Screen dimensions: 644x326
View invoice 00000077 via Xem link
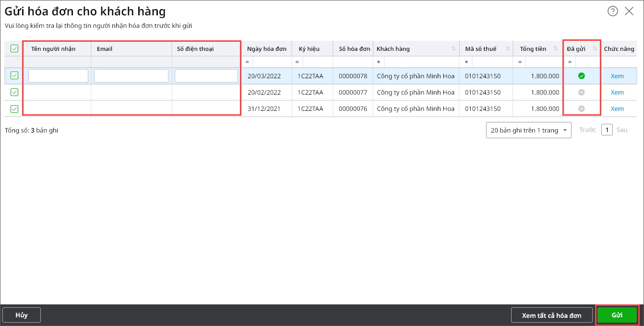(617, 92)
